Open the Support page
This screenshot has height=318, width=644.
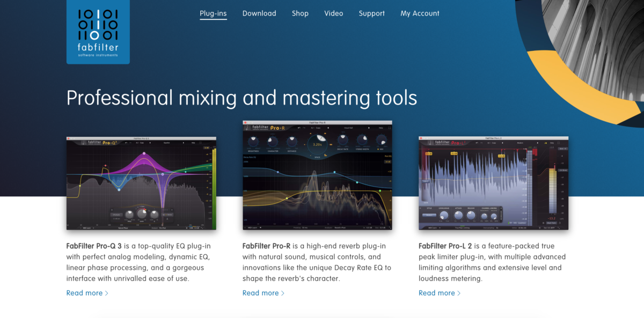point(372,13)
